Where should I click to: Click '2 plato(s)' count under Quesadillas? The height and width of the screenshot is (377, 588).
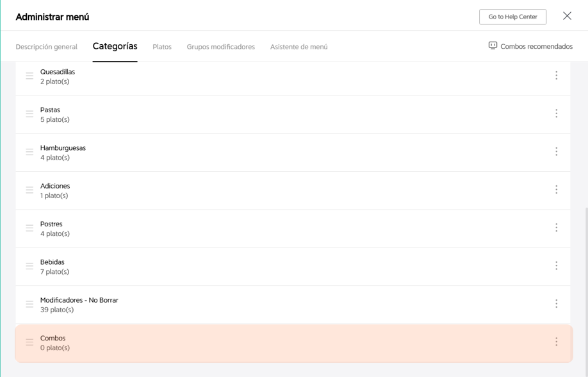click(x=54, y=81)
